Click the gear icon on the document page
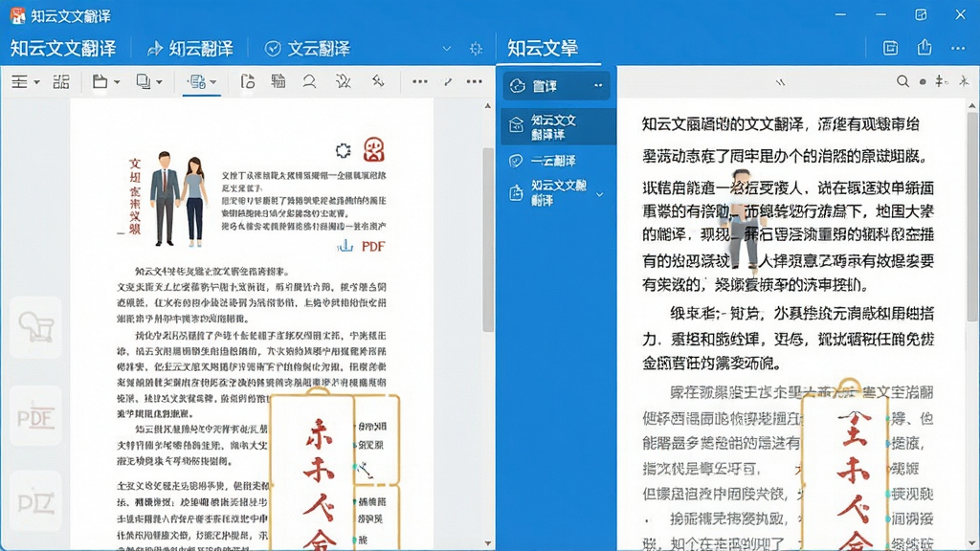Screen dimensions: 980x551 point(344,150)
